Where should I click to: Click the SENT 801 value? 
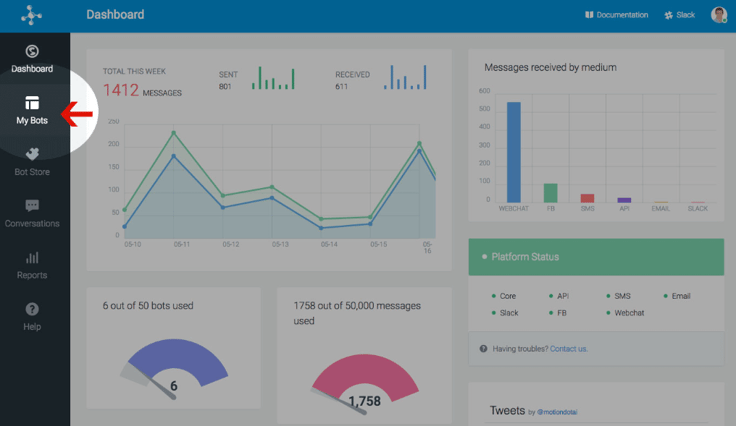click(x=225, y=86)
